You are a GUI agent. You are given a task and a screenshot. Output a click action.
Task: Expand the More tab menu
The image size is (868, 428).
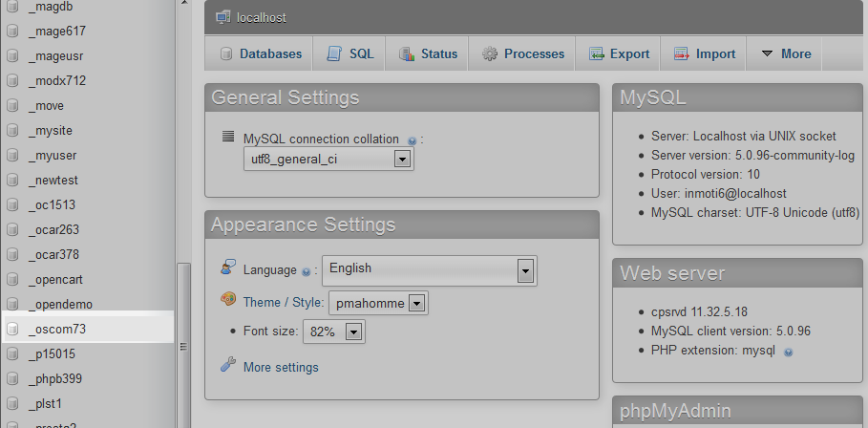(x=785, y=54)
